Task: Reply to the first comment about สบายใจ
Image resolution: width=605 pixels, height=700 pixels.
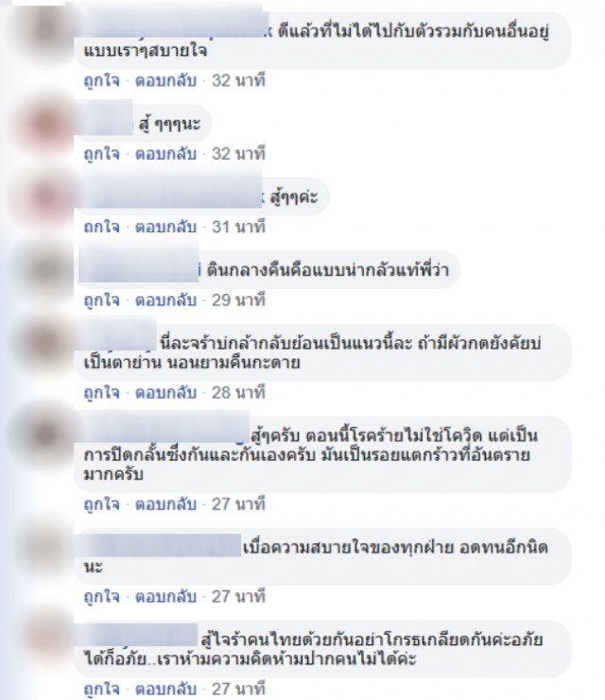Action: [x=165, y=81]
